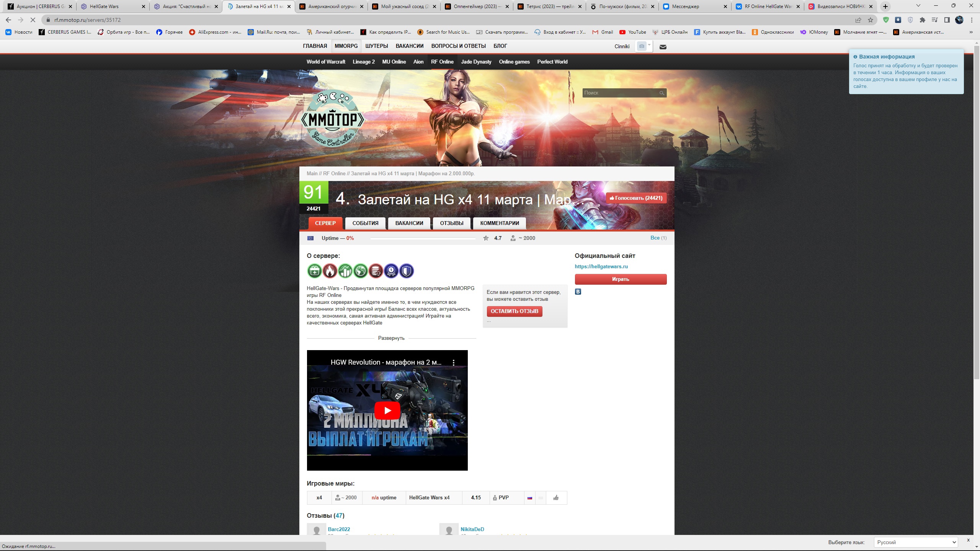
Task: Play the HGW Revolution YouTube video
Action: [x=387, y=411]
